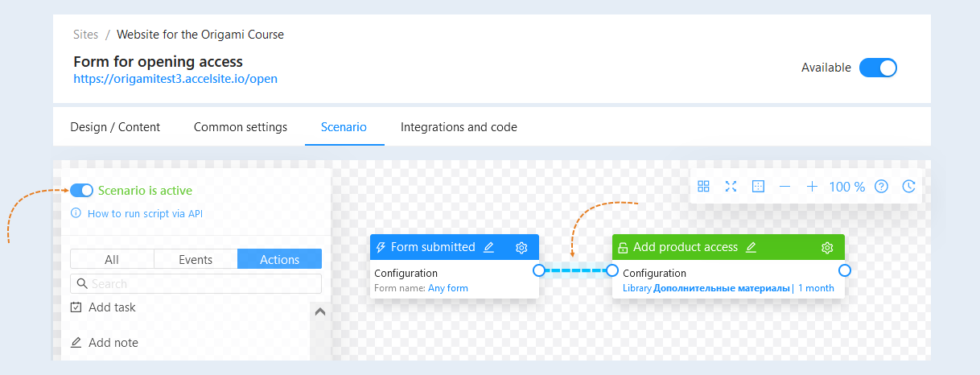Click the fullscreen expand icon on canvas toolbar

click(731, 187)
